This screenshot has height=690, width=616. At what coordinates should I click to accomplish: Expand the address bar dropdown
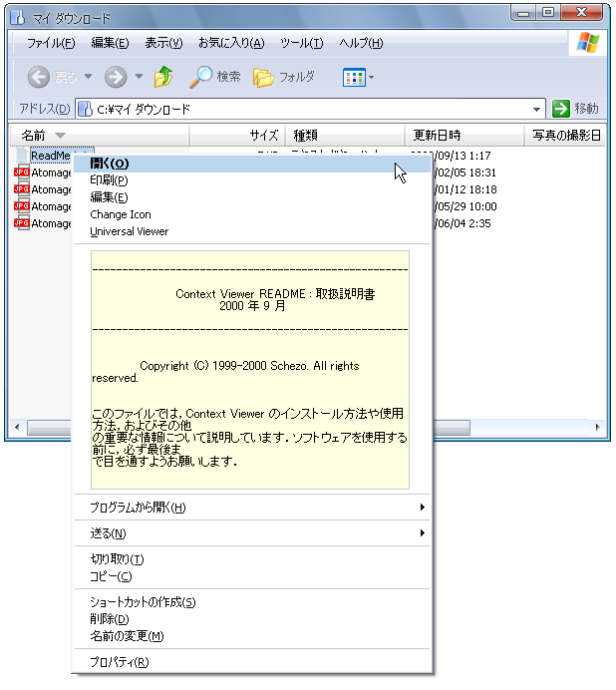(x=537, y=109)
